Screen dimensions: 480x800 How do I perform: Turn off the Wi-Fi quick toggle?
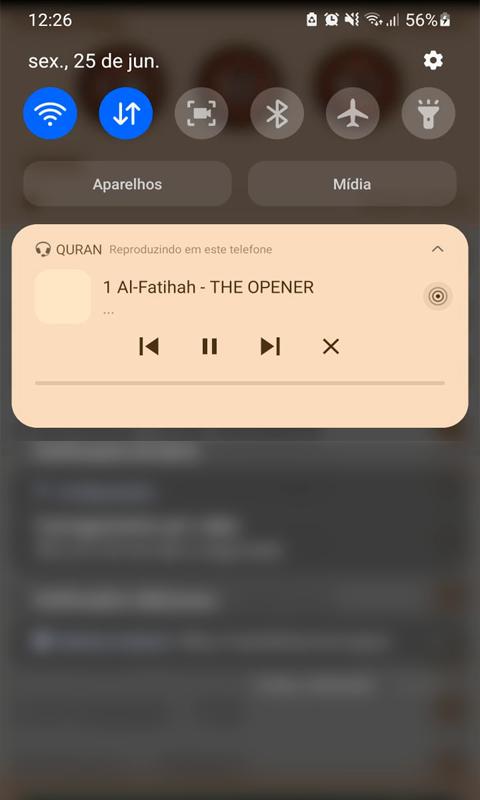(50, 113)
